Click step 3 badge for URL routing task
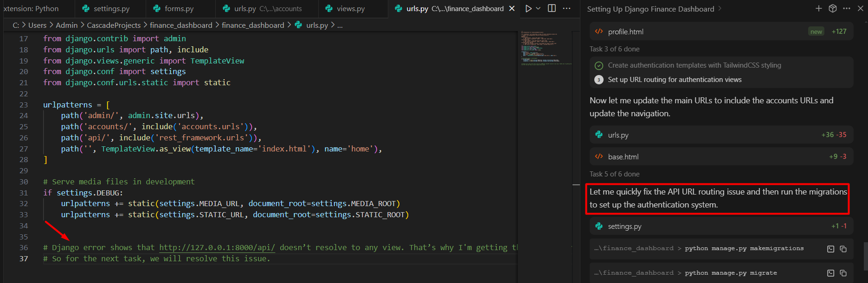 599,80
